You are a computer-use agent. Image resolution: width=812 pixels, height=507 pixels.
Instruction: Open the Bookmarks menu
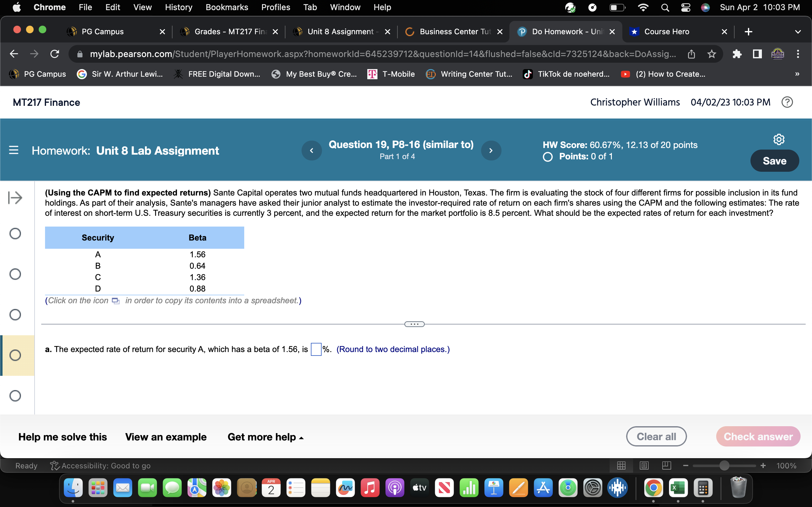click(x=227, y=7)
